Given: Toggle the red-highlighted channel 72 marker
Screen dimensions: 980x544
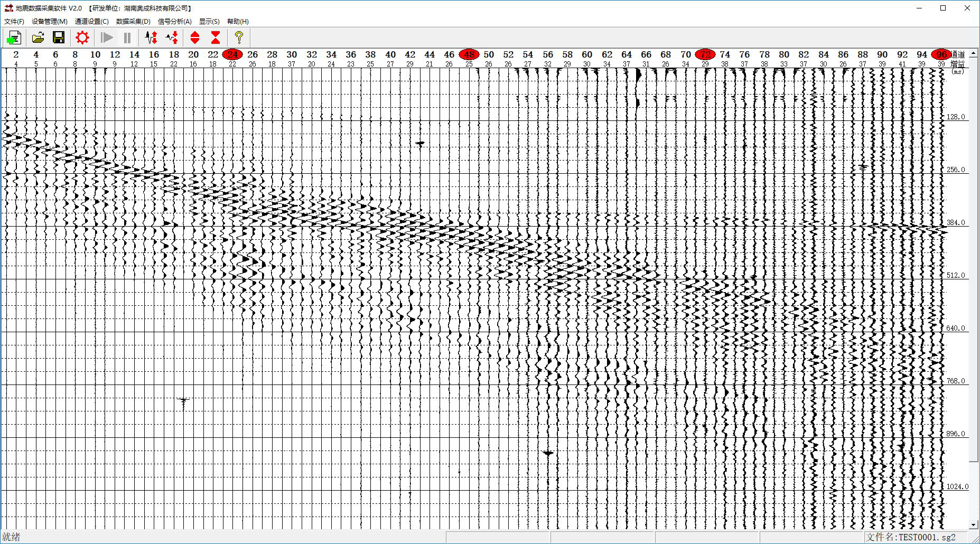Looking at the screenshot, I should [x=705, y=54].
